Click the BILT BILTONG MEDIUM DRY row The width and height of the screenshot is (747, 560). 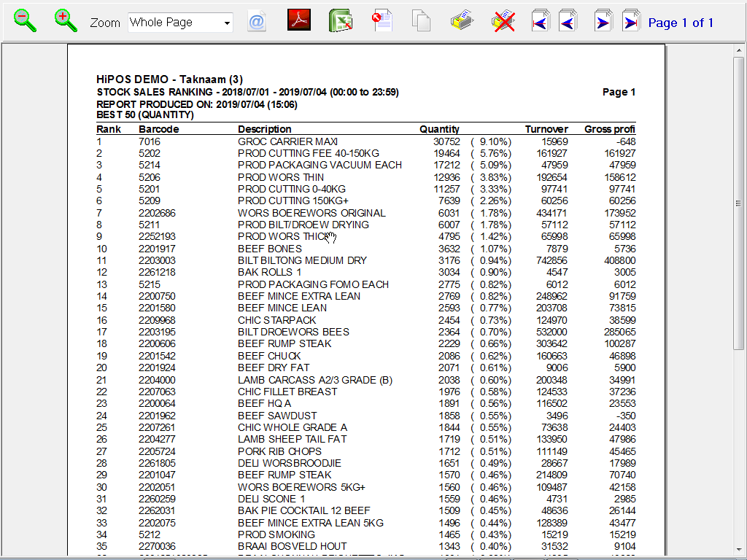click(365, 260)
